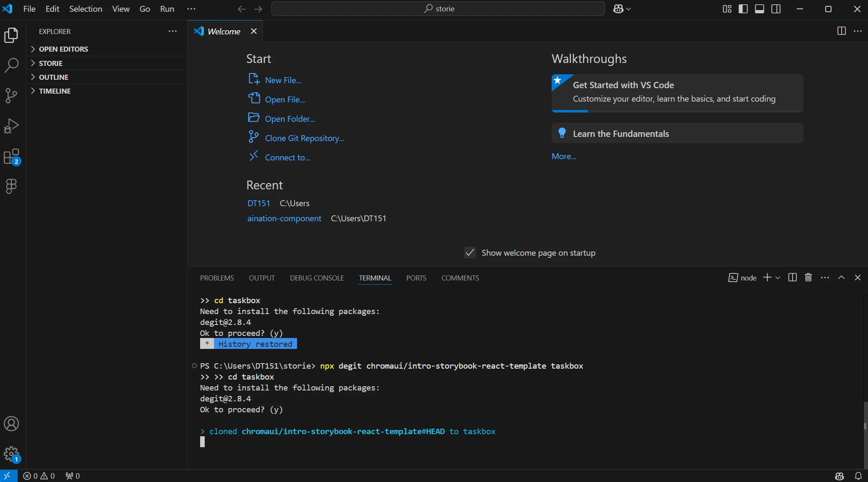868x482 pixels.
Task: Open the Manage gear icon
Action: click(11, 454)
